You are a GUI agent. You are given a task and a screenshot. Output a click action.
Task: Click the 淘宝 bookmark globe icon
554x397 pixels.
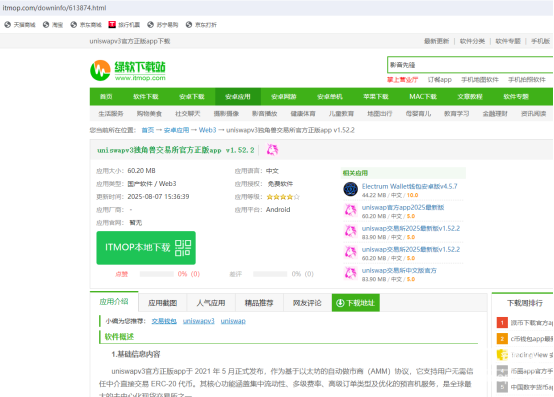(x=46, y=24)
